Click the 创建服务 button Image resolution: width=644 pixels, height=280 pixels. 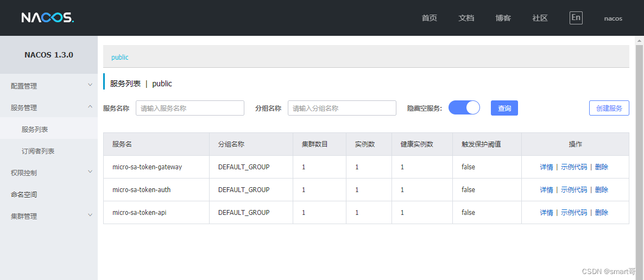click(x=609, y=108)
